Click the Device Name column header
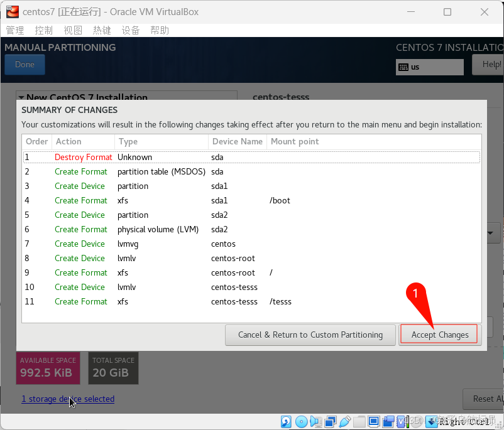Viewport: 504px width, 430px height. coord(238,142)
